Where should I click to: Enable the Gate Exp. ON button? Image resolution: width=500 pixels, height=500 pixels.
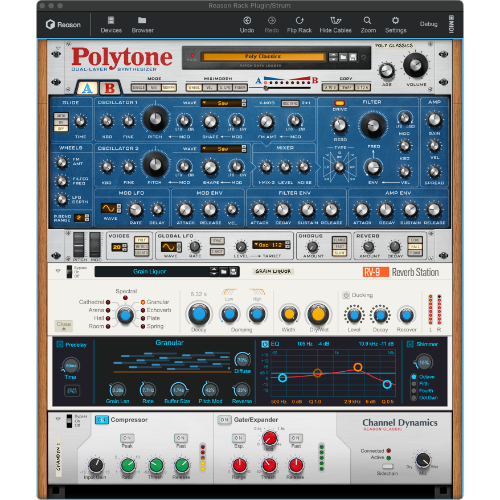pyautogui.click(x=238, y=438)
